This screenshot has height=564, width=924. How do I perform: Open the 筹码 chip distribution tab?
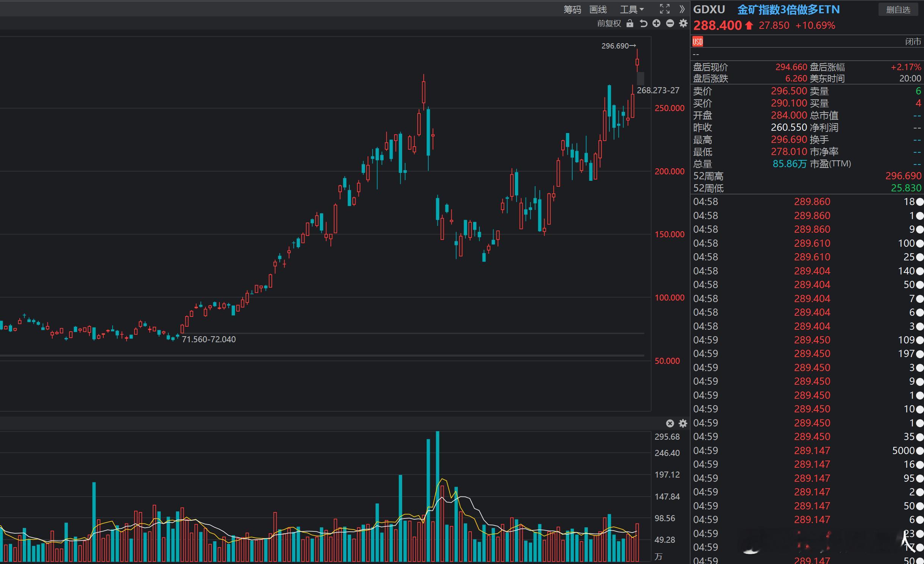click(572, 9)
